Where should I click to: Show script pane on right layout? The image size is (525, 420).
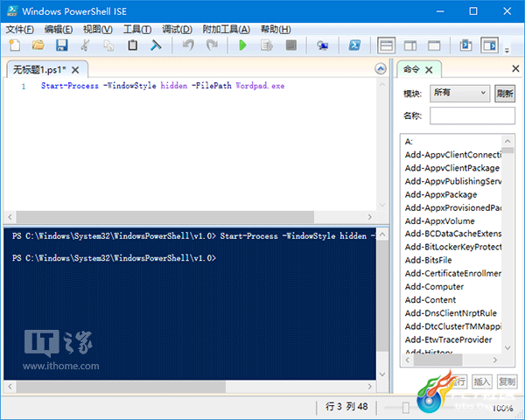[x=410, y=45]
